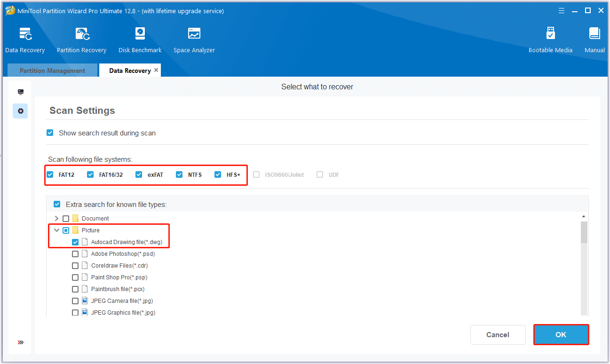Check Paintbrush file (*.pcx)
This screenshot has width=610, height=364.
tap(75, 289)
